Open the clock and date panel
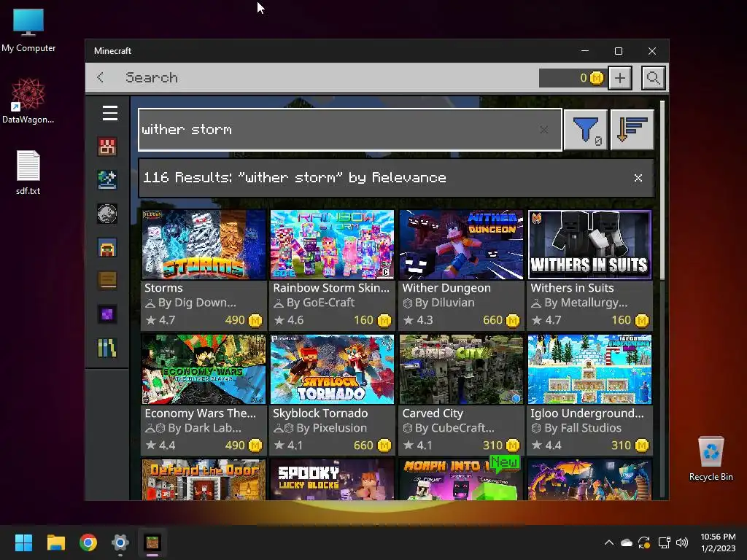This screenshot has width=747, height=560. coord(718,542)
